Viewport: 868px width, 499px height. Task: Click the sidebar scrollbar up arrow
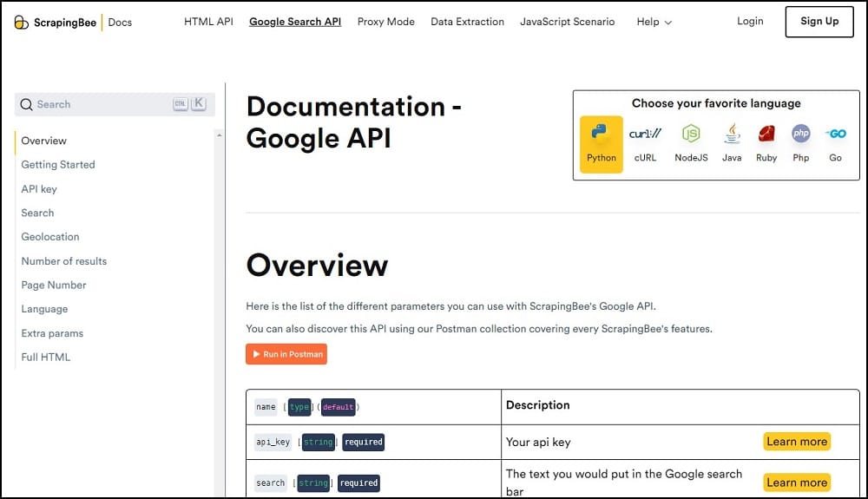tap(220, 135)
